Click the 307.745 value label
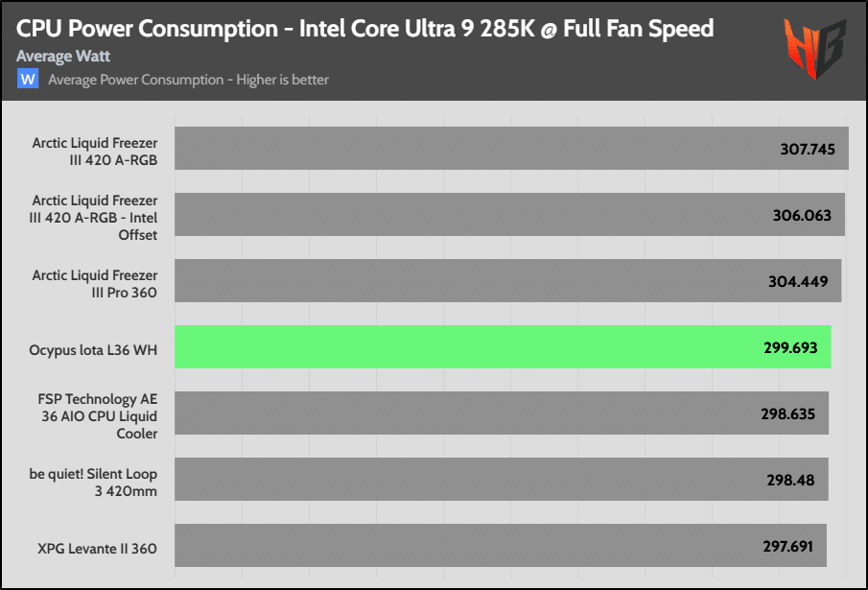 (x=808, y=150)
